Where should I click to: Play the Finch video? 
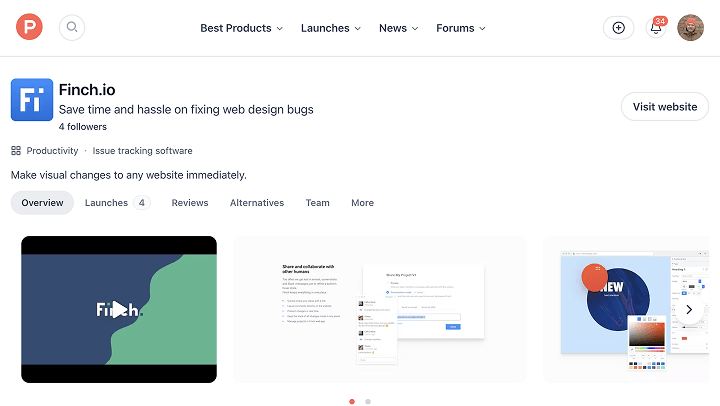tap(119, 310)
